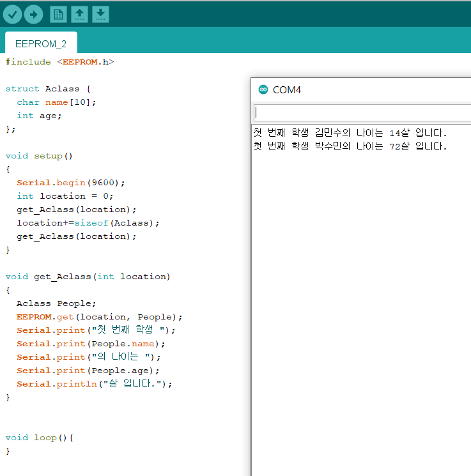The width and height of the screenshot is (471, 476).
Task: Click the 'void loop(){' line
Action: click(39, 438)
